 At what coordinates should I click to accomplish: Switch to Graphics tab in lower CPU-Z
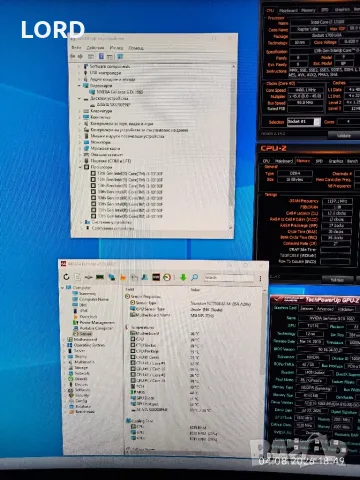pyautogui.click(x=336, y=161)
